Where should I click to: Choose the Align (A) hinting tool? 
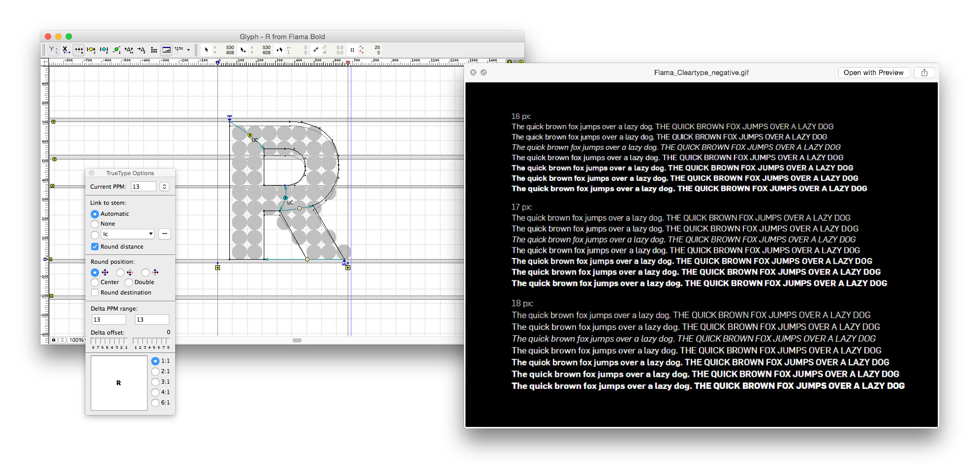point(79,50)
